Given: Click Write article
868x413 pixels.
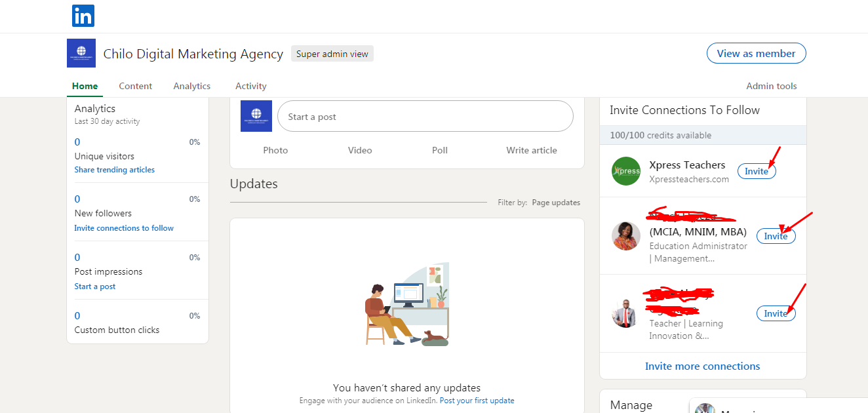Looking at the screenshot, I should tap(532, 150).
